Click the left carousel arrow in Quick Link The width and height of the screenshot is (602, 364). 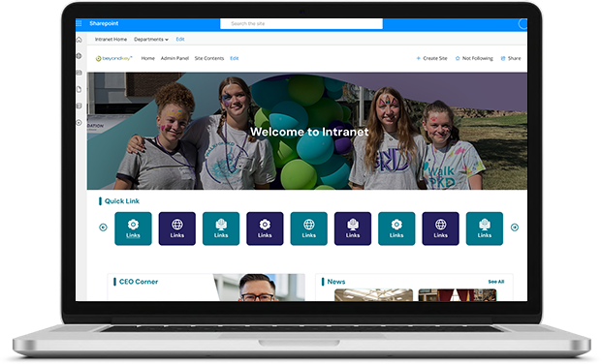click(103, 227)
